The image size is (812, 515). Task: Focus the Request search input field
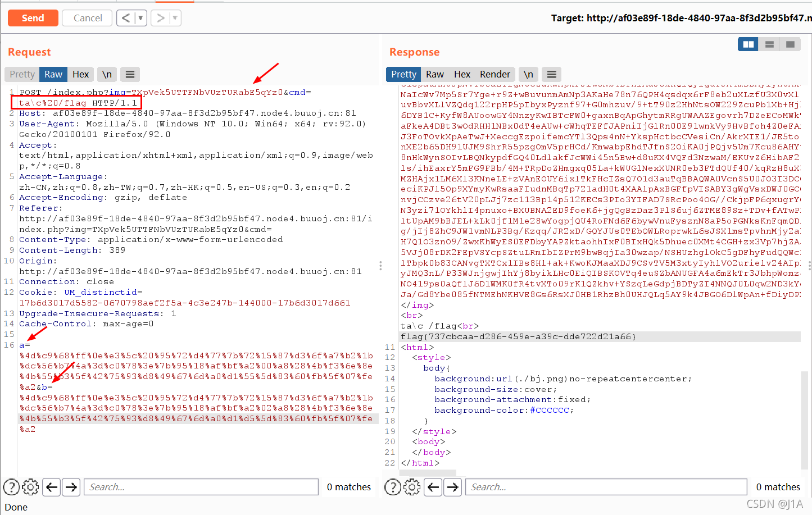[x=201, y=487]
